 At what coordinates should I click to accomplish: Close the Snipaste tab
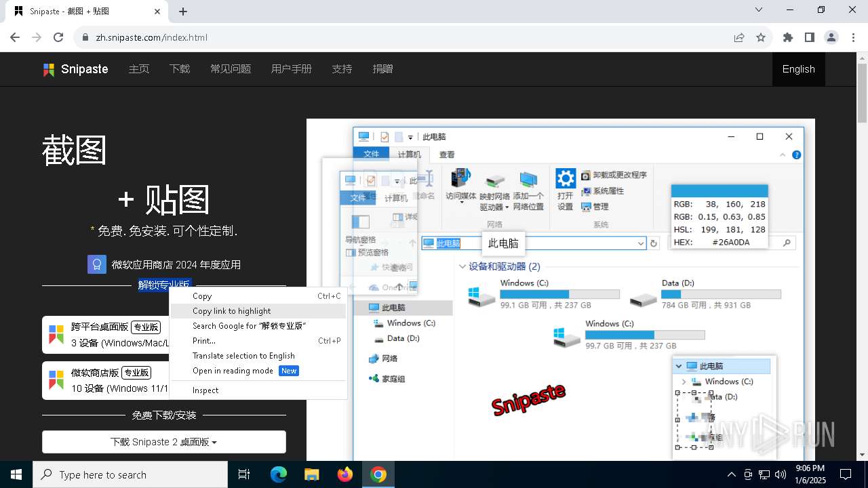pyautogui.click(x=157, y=12)
